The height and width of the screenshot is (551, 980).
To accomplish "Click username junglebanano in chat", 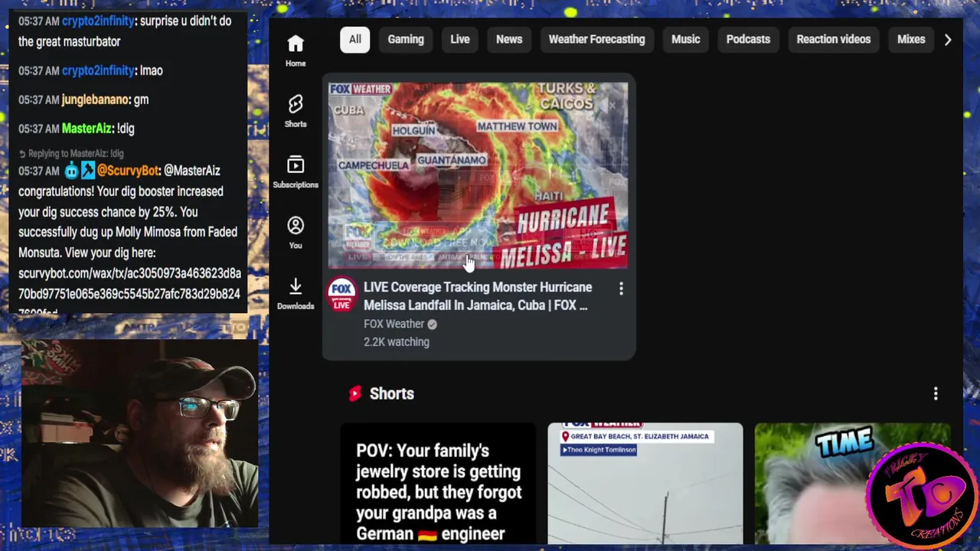I will [95, 99].
